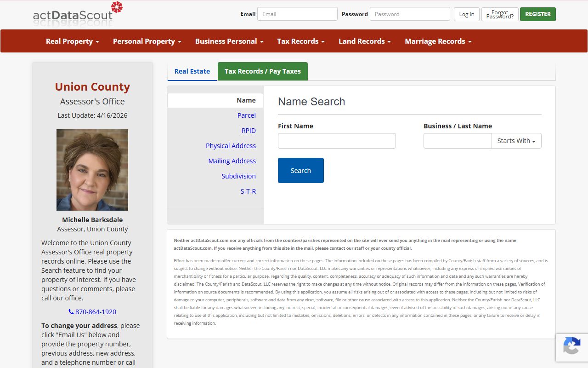Click the actDataScout logo
The width and height of the screenshot is (588, 368).
click(x=78, y=13)
